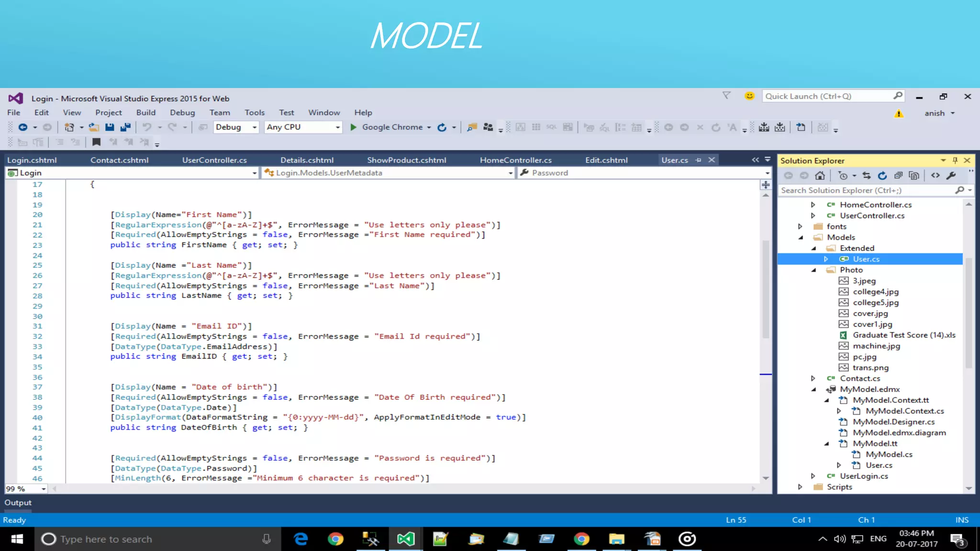Screen dimensions: 980x551
Task: Open the Build menu
Action: [145, 112]
